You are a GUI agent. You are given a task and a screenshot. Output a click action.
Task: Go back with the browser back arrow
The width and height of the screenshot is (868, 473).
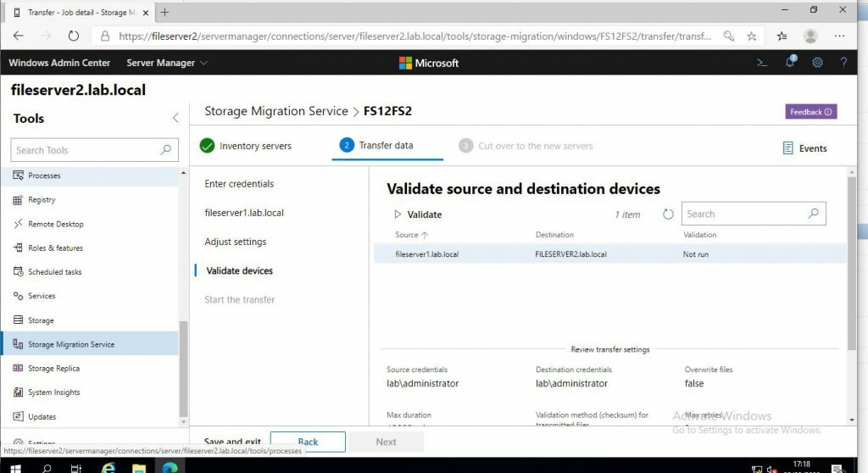tap(19, 36)
